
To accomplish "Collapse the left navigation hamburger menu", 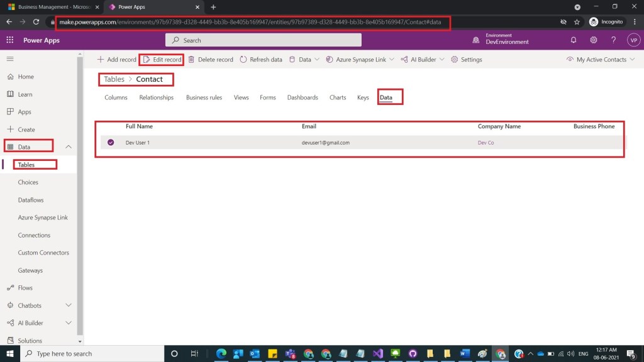I will point(10,58).
